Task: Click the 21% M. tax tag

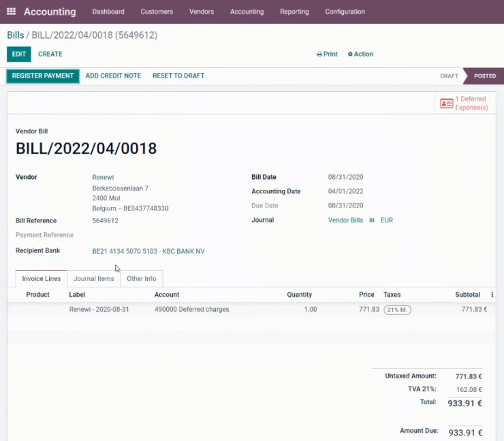Action: click(397, 310)
